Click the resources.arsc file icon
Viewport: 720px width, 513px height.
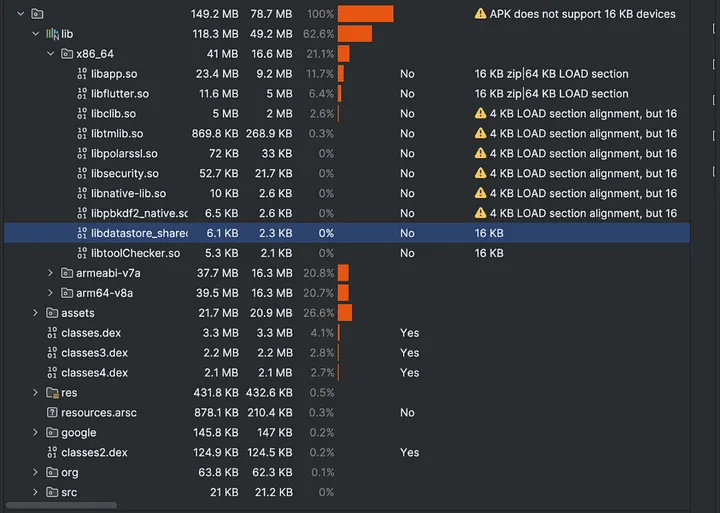(x=52, y=413)
